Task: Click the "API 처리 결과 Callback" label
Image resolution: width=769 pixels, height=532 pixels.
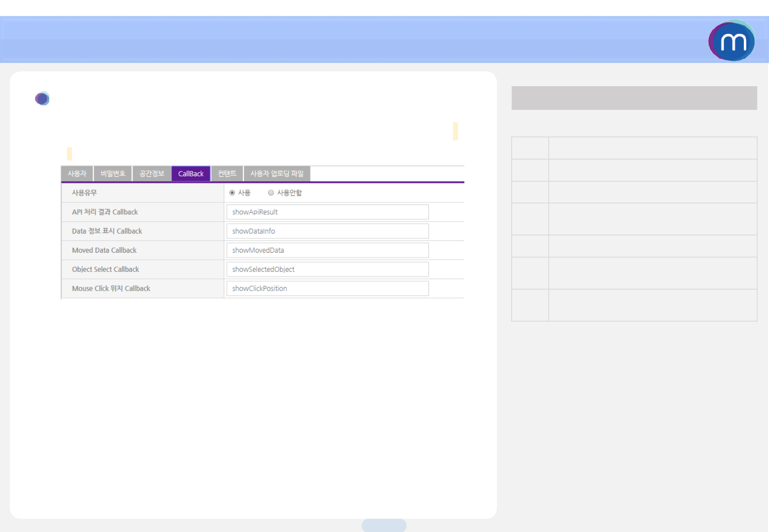Action: point(105,212)
